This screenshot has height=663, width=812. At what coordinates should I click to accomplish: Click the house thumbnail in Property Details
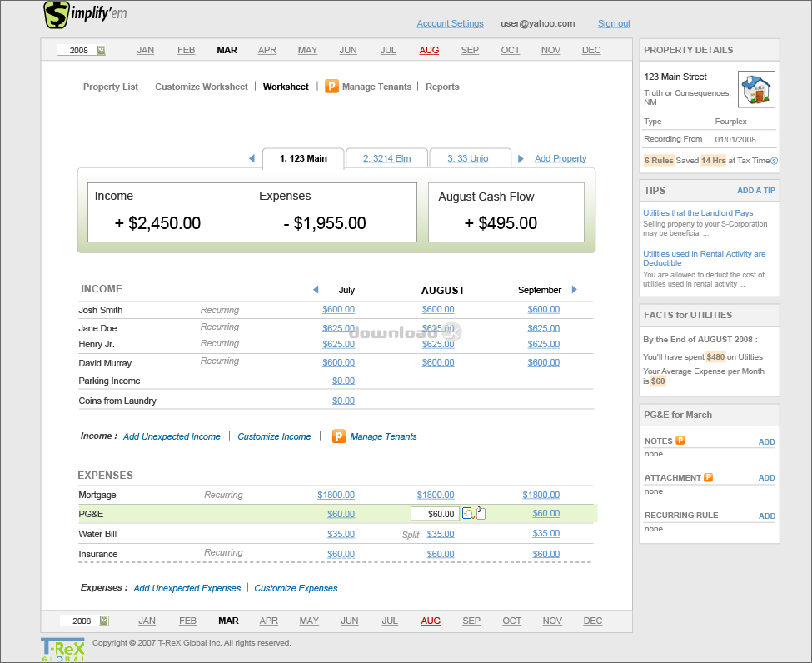tap(756, 90)
